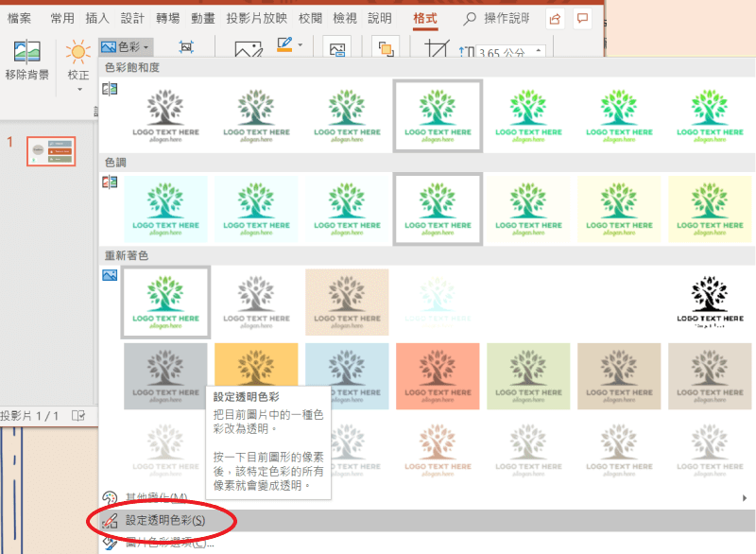Apply washout recolor preset
Screen dimensions: 756x554
coord(438,302)
